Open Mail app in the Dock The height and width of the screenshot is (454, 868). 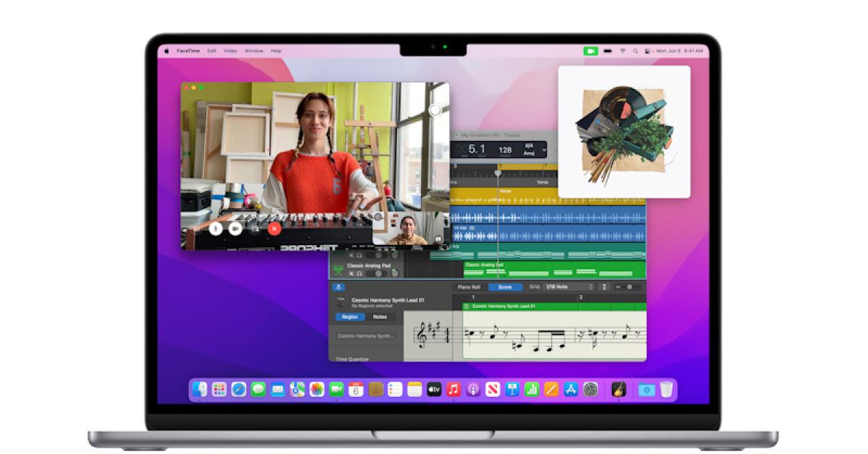278,389
